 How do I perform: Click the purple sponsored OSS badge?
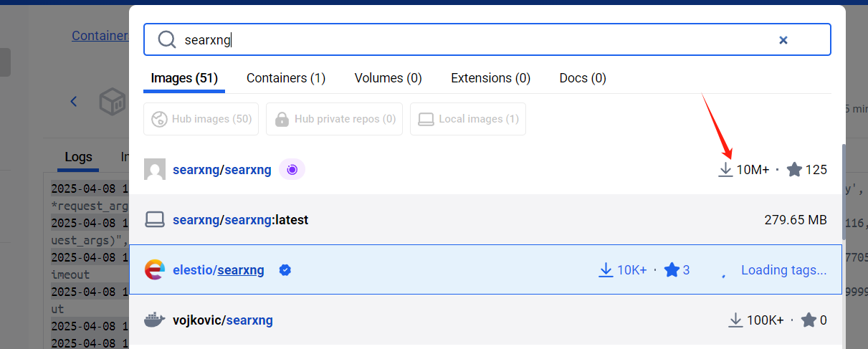292,170
